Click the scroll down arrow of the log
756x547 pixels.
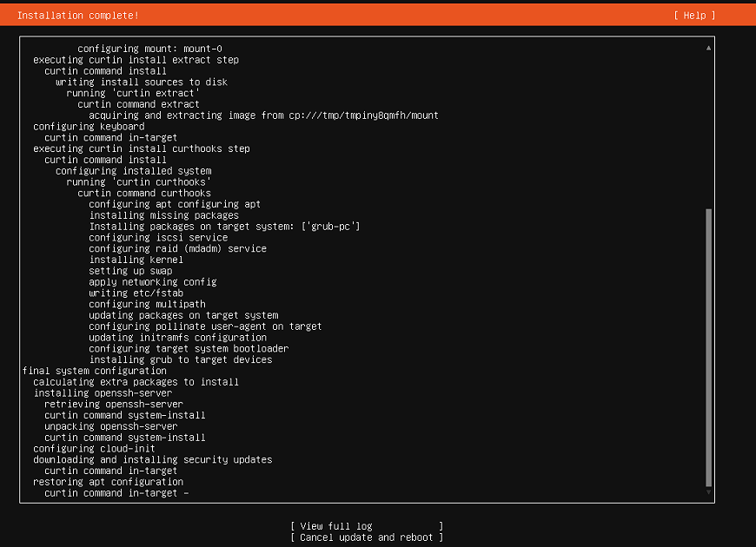pyautogui.click(x=709, y=492)
